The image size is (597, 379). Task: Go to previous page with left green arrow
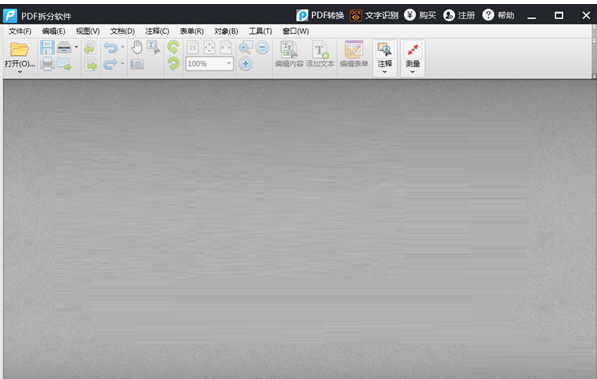click(x=90, y=48)
